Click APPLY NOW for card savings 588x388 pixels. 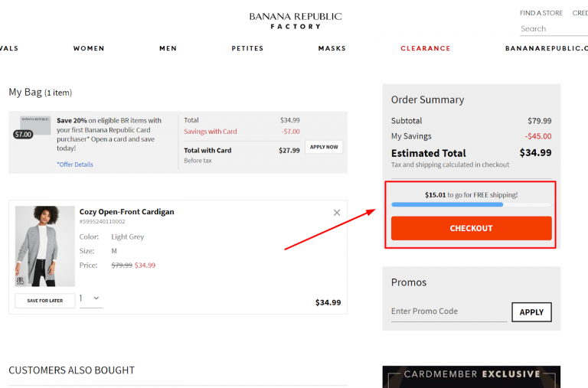[324, 147]
